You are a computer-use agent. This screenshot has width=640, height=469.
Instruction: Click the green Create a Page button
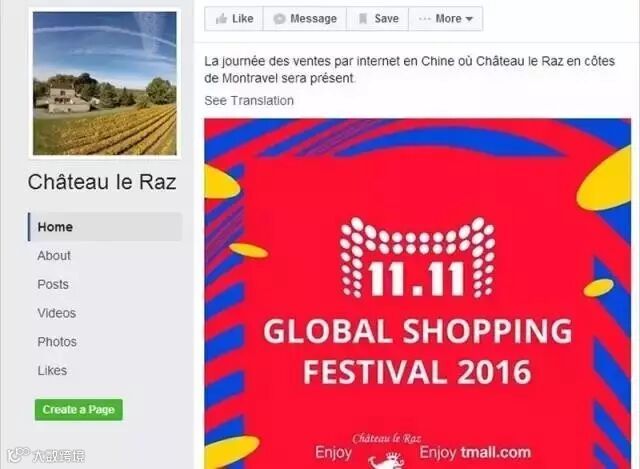(x=79, y=409)
